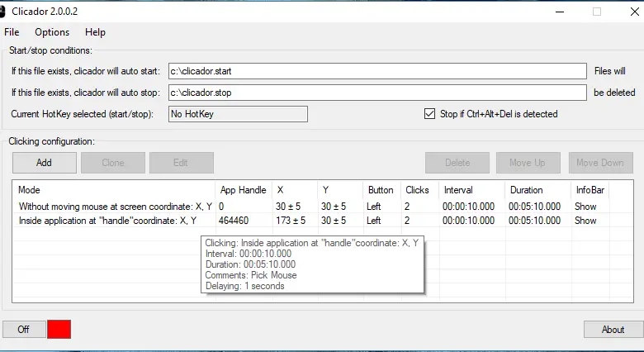Click Duration 00:05:10.000 in first row
This screenshot has width=644, height=352.
(534, 207)
